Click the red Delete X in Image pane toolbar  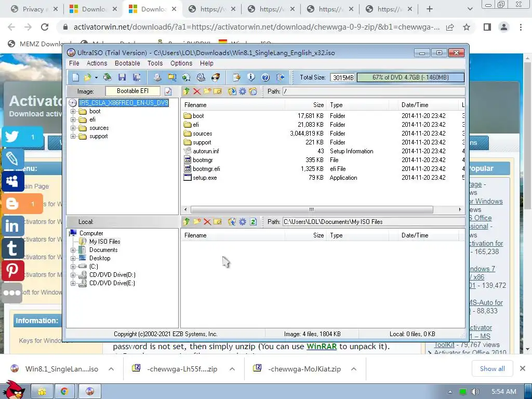[197, 91]
